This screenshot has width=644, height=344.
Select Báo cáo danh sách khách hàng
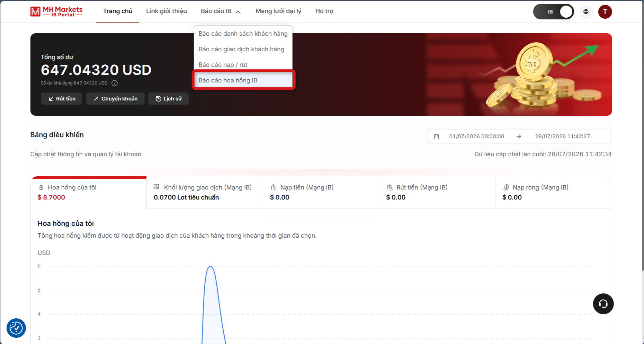tap(243, 34)
